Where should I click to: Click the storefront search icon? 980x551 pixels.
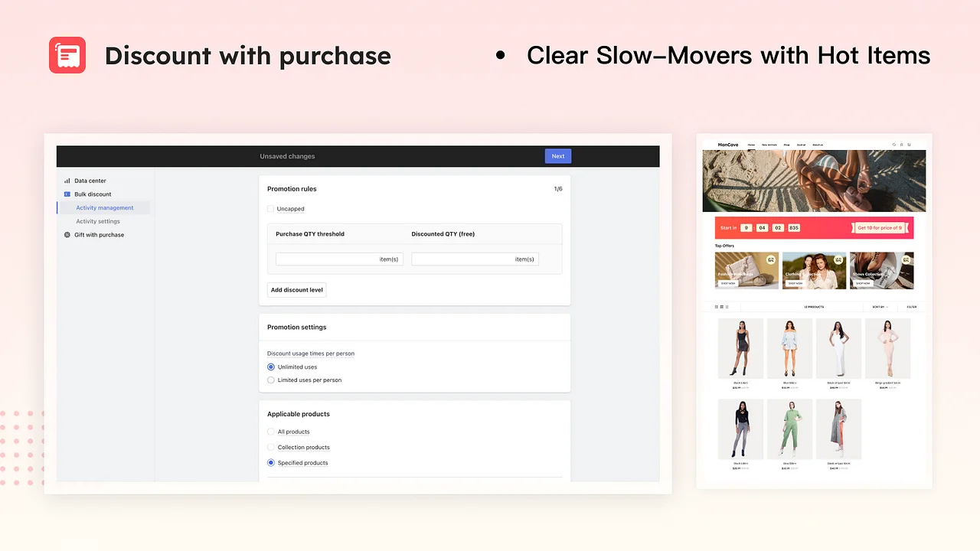click(893, 145)
